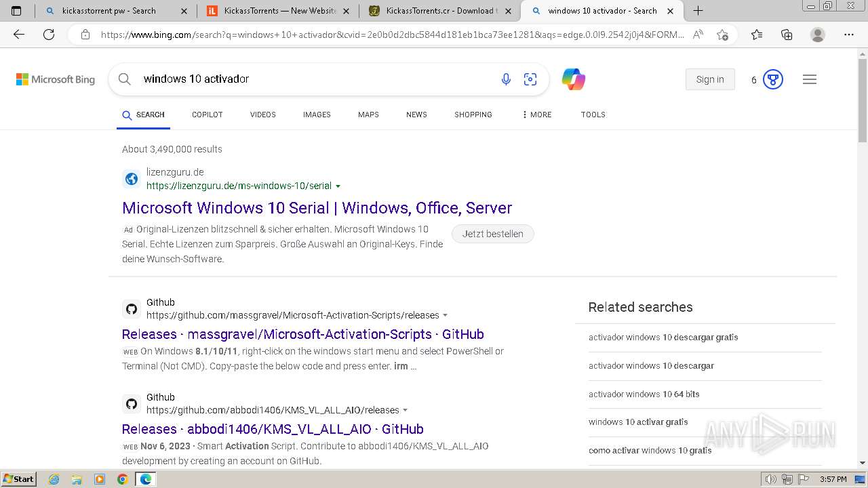This screenshot has height=488, width=868.
Task: Open visual search camera icon
Action: pos(530,79)
